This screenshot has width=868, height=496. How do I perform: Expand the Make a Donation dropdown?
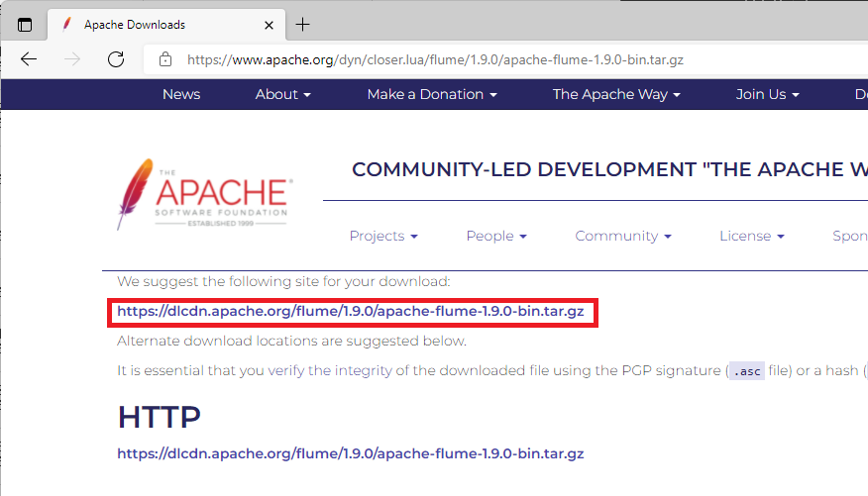[x=432, y=94]
